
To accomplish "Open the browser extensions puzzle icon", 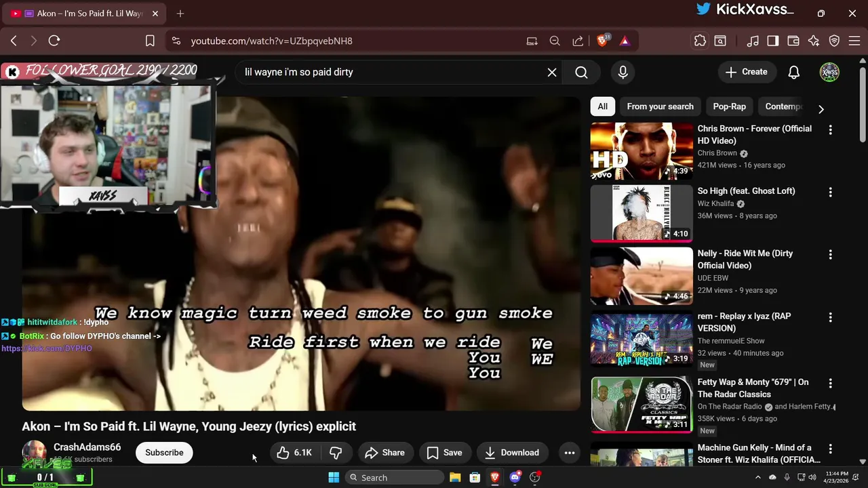I will (x=700, y=41).
